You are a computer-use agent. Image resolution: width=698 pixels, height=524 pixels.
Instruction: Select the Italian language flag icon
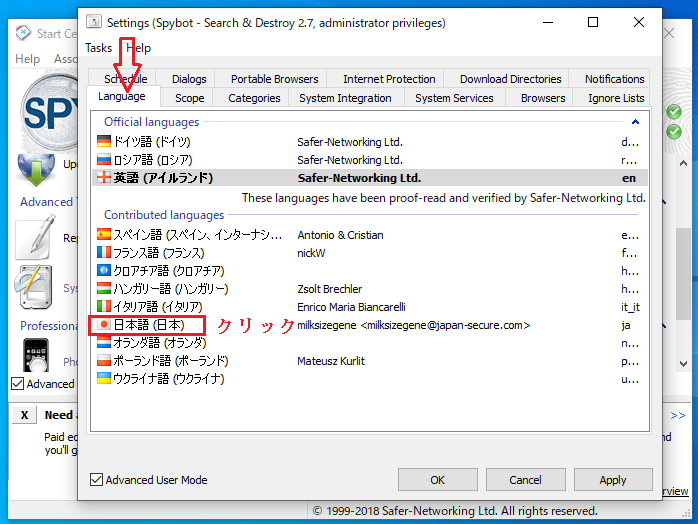(x=104, y=306)
